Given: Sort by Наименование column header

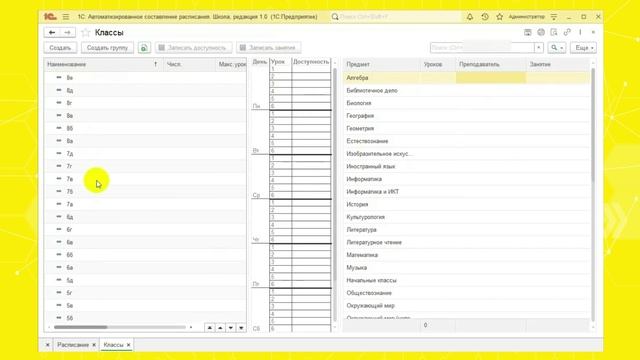Looking at the screenshot, I should 104,64.
